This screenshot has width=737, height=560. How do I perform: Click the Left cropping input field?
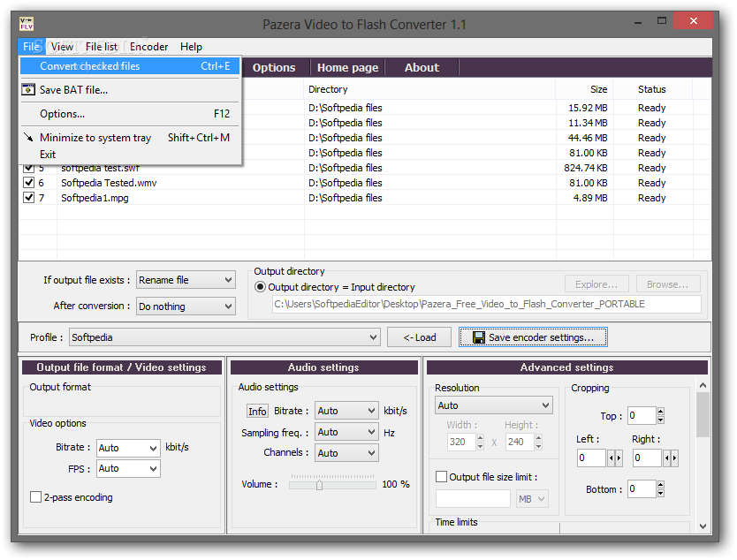click(x=591, y=458)
